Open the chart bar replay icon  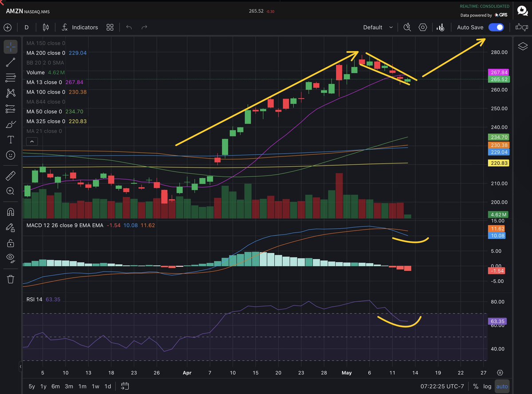tap(441, 27)
